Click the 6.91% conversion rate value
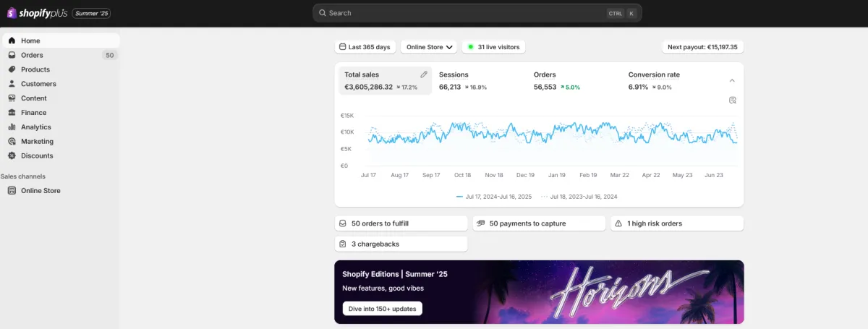 (x=638, y=87)
